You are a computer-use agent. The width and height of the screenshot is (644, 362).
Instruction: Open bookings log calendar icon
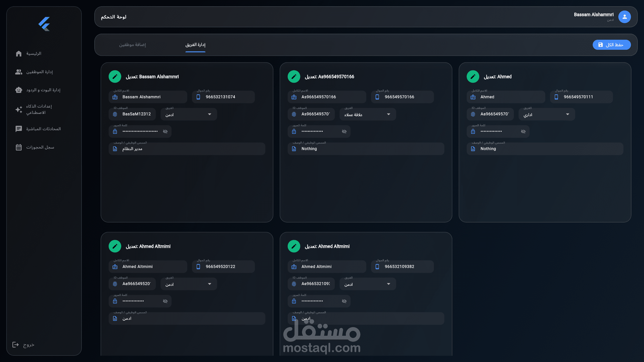coord(19,147)
